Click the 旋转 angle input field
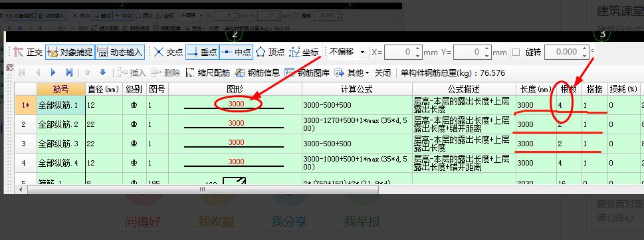Screen dimensions: 644x240 tap(563, 53)
